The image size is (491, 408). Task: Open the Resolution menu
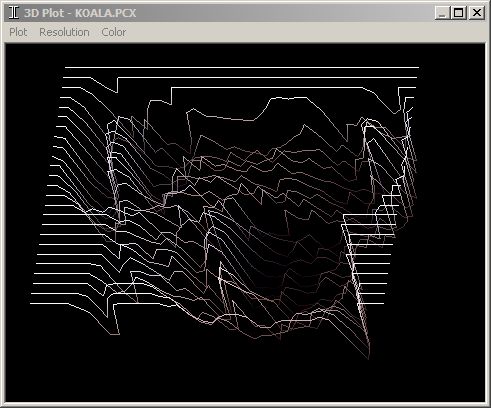[64, 32]
